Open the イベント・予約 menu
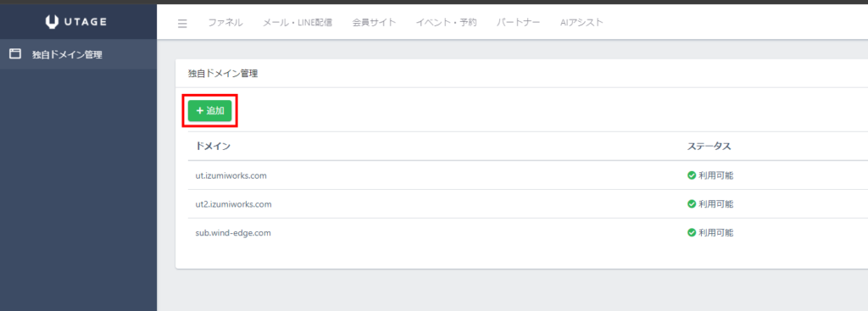Screen dimensions: 868x311 [x=446, y=23]
